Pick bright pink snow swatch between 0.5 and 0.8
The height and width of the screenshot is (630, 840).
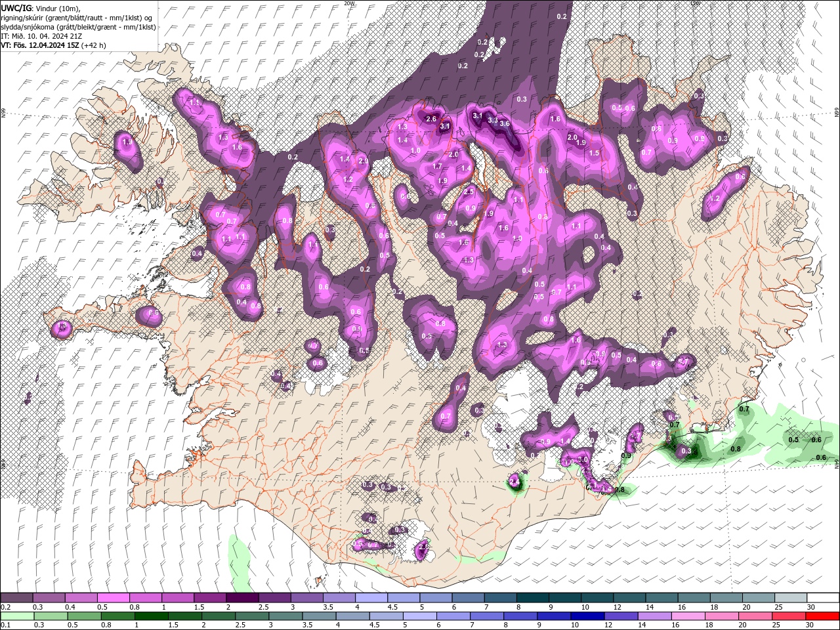113,598
